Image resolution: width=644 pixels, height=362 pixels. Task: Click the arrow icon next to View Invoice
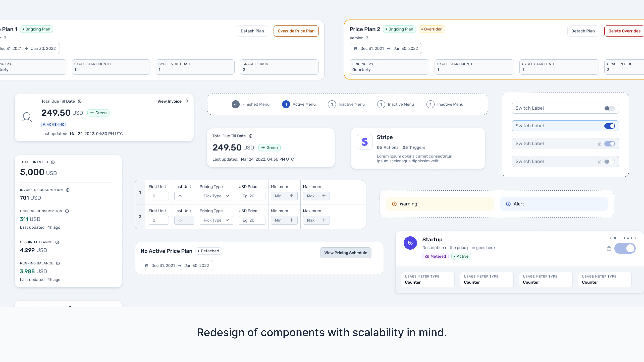click(186, 101)
